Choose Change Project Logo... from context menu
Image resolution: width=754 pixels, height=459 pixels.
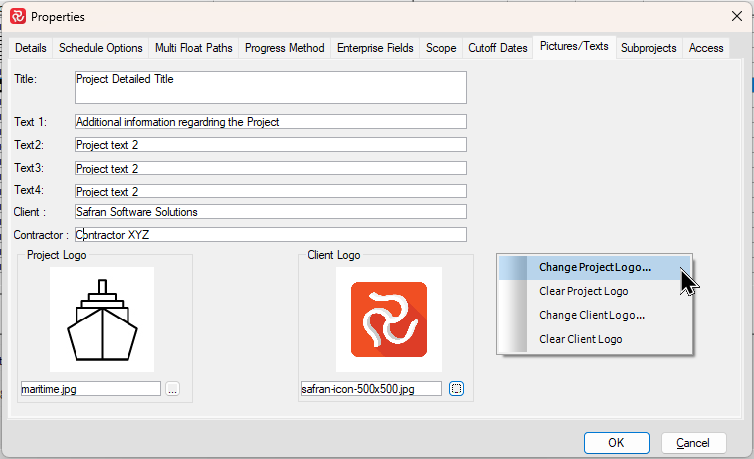(x=594, y=267)
